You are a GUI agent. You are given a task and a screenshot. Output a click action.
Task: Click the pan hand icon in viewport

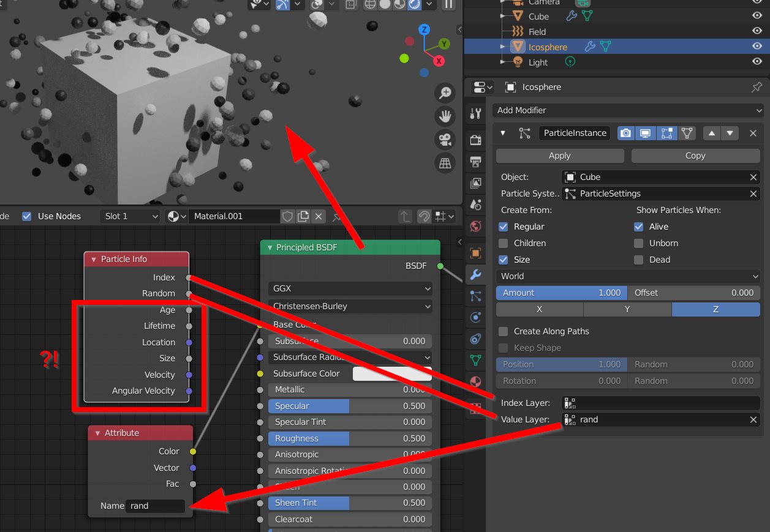pyautogui.click(x=445, y=116)
